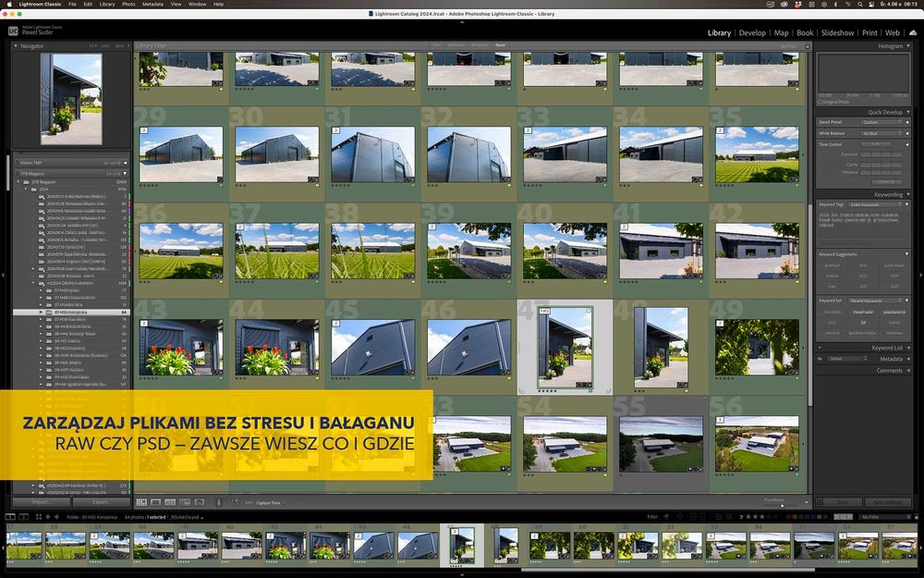Collapse the Keywording panel

pos(908,194)
